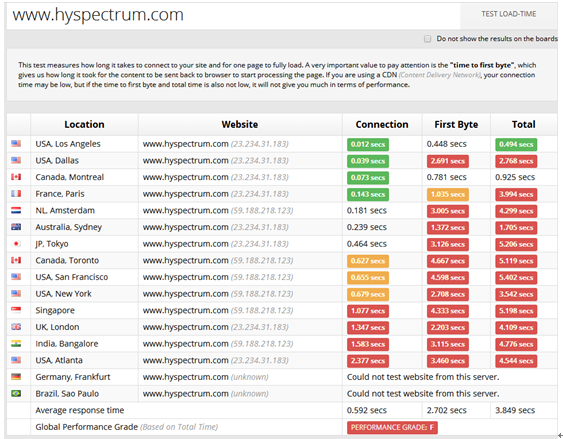Click the USA flag in New York row
The width and height of the screenshot is (563, 439).
tap(16, 294)
